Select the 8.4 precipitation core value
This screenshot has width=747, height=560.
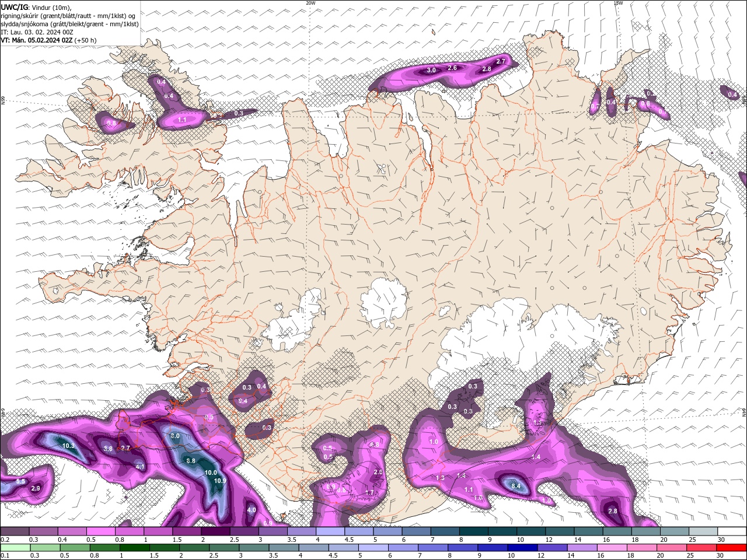(x=516, y=485)
